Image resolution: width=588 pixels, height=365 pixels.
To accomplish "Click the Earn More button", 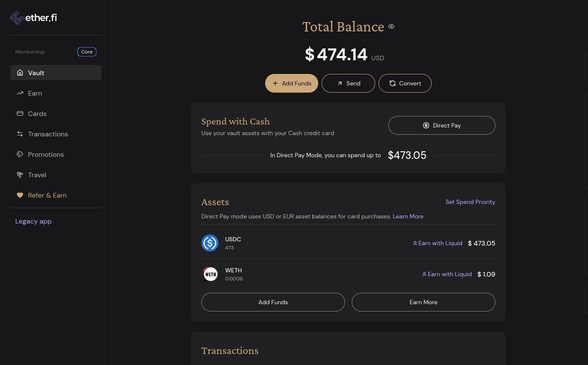I will [x=424, y=302].
